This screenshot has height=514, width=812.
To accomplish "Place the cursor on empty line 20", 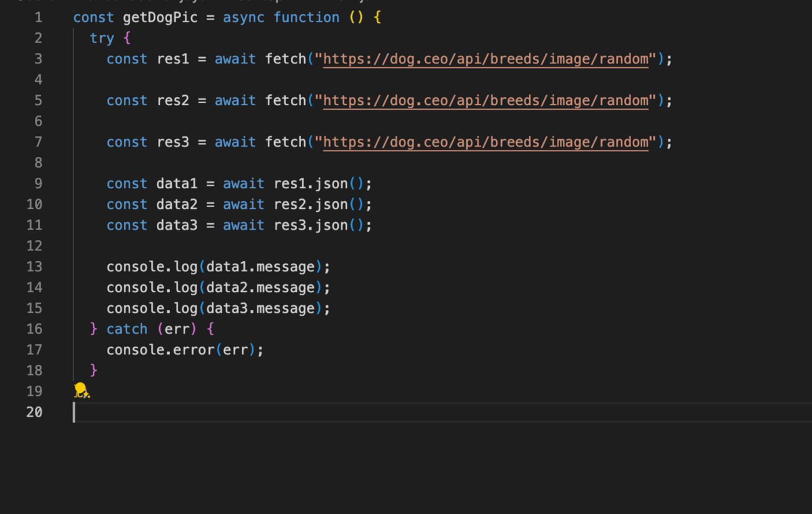I will pos(179,412).
